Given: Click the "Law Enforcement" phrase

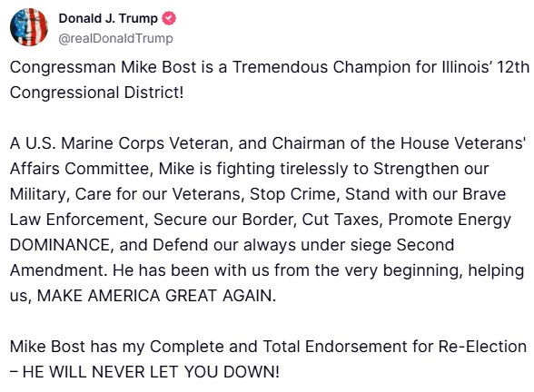Looking at the screenshot, I should click(77, 220).
